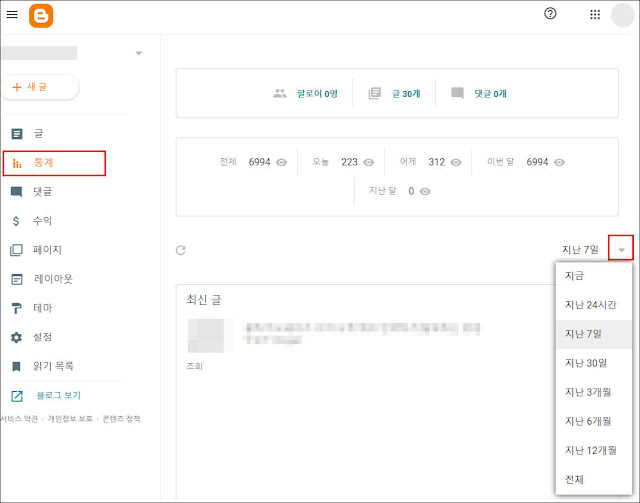Click the bar chart stats icon

pos(17,163)
